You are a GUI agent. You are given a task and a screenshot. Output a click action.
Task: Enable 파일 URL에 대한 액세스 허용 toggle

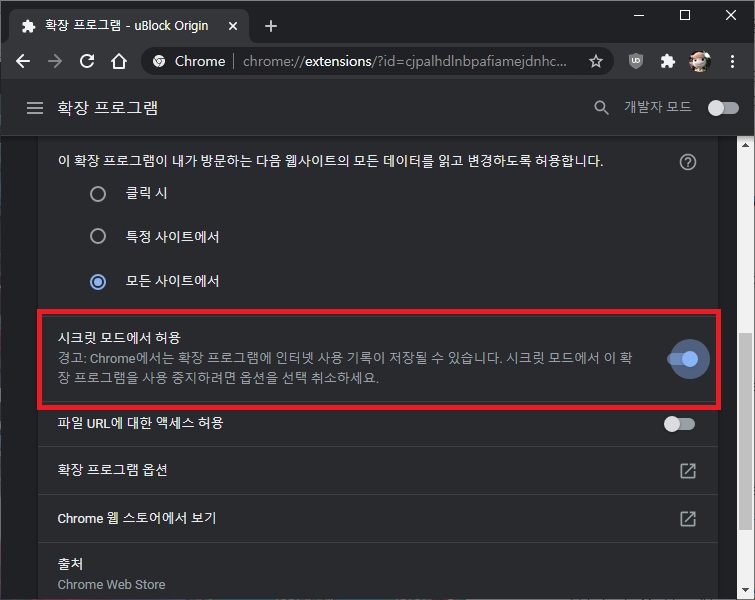(679, 424)
